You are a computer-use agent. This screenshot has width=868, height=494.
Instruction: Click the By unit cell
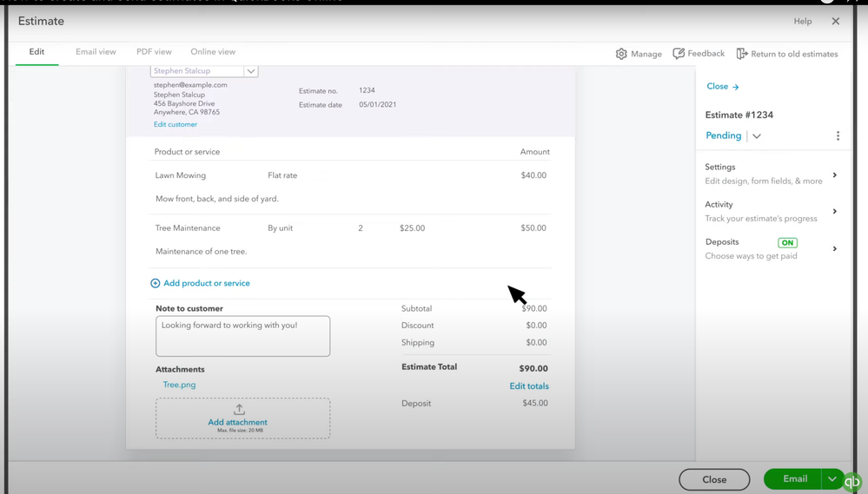[x=280, y=228]
